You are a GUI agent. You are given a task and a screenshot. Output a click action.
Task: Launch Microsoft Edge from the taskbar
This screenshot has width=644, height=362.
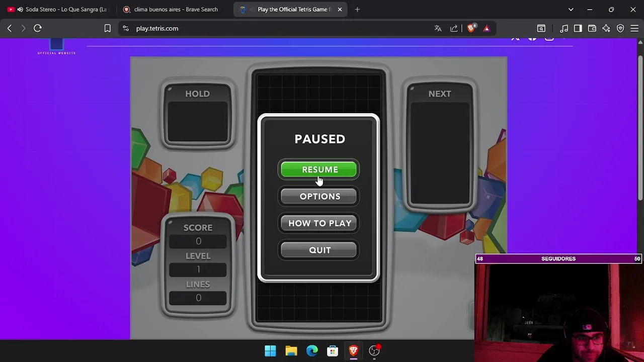point(312,350)
